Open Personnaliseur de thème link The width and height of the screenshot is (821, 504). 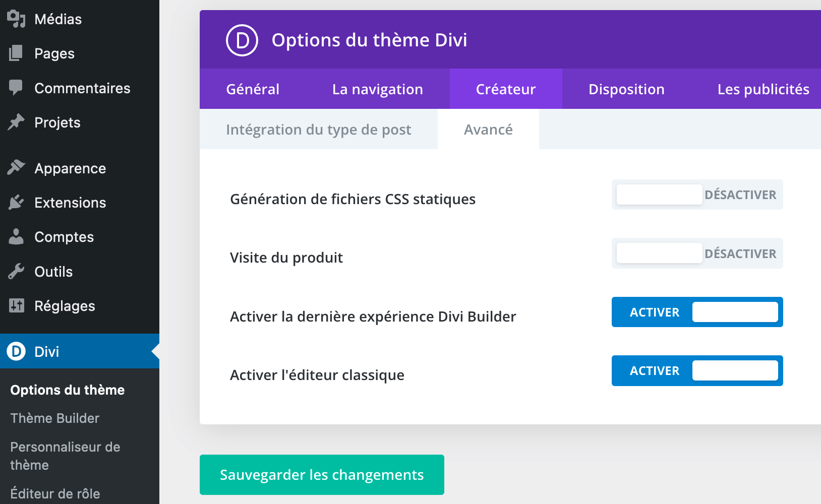coord(65,456)
